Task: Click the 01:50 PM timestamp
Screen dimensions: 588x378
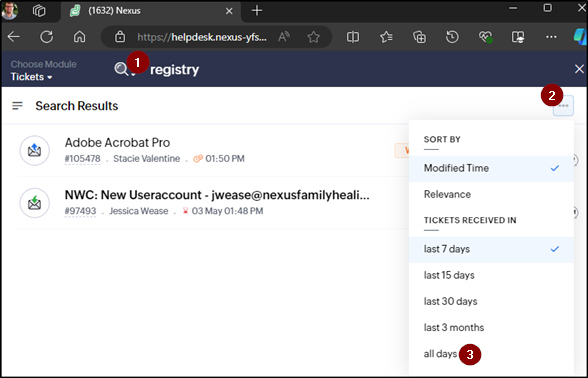Action: [x=225, y=159]
